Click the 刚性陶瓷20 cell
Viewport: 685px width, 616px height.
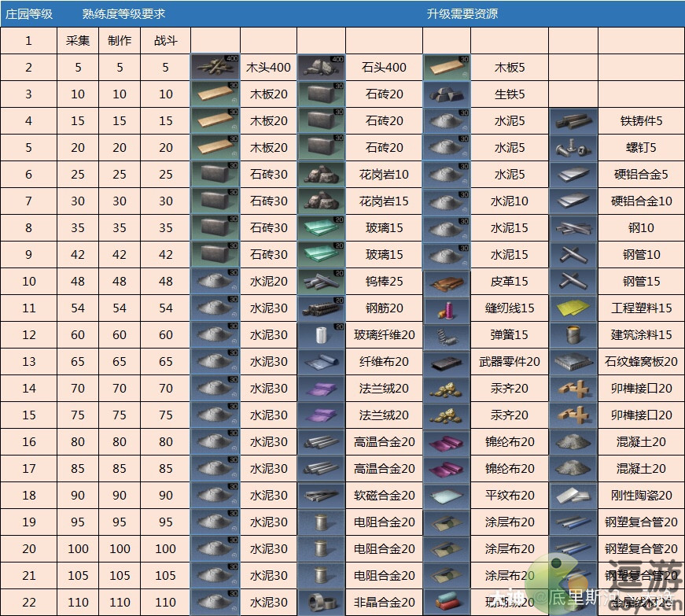(641, 495)
